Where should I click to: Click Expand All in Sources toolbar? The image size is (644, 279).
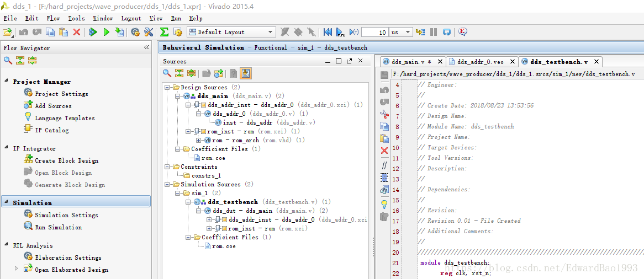click(192, 73)
